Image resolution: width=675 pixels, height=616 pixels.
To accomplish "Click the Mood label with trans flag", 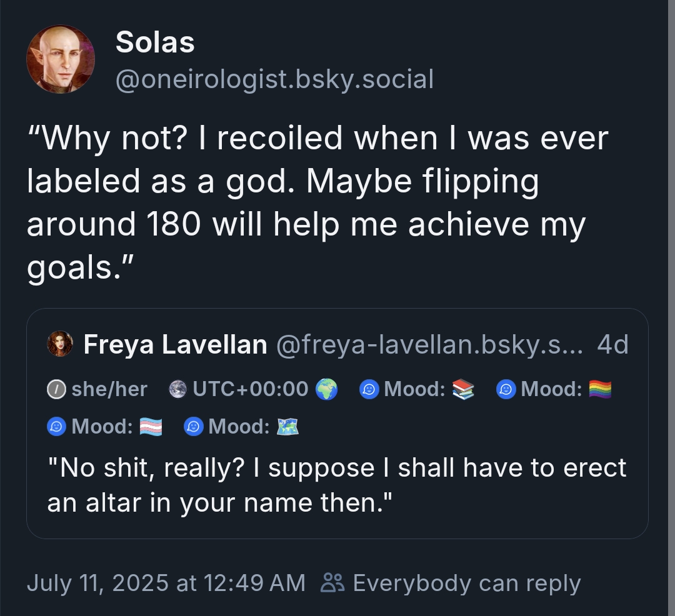I will pos(105,427).
